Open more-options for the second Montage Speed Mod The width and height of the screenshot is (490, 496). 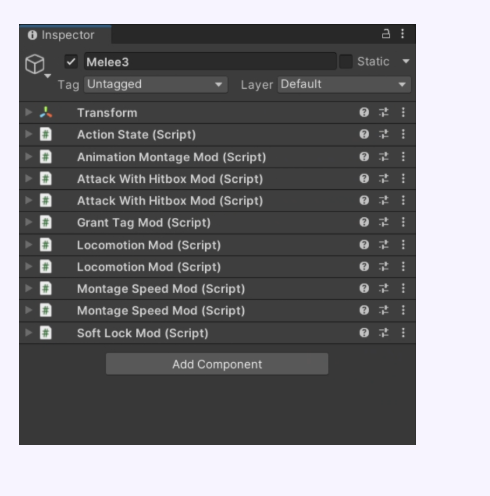403,310
